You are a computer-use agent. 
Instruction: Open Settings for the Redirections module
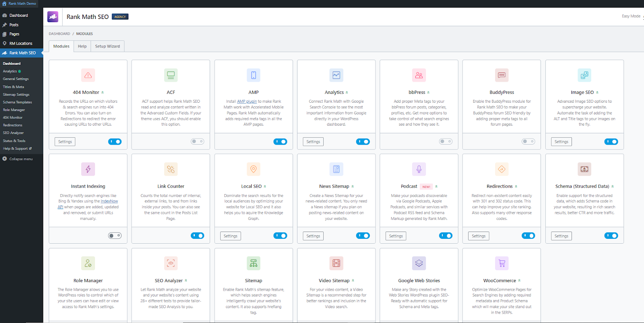click(x=479, y=236)
